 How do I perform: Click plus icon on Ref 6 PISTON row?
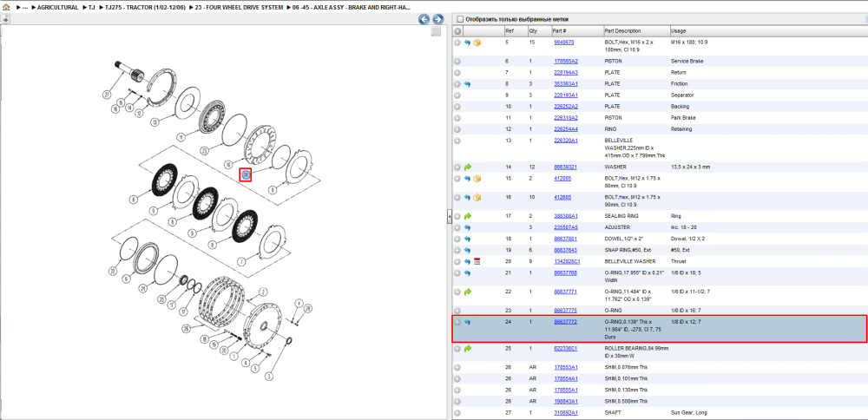pyautogui.click(x=457, y=61)
